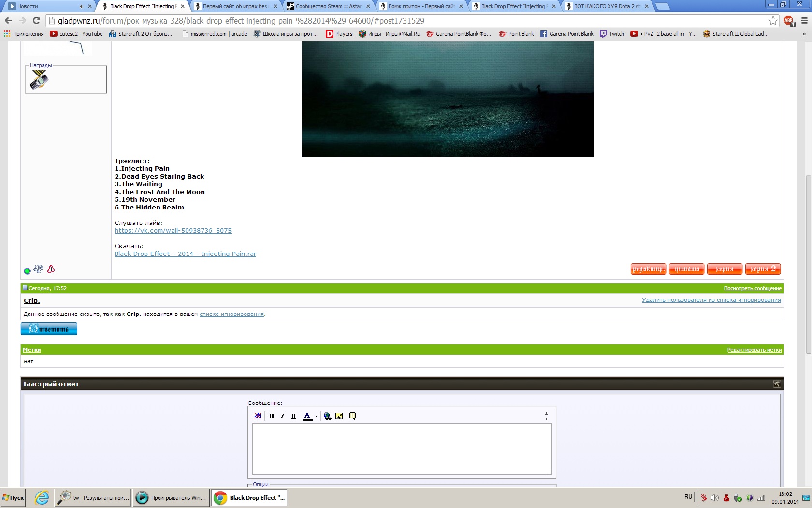Open the Chrome menu button
This screenshot has width=812, height=508.
(804, 21)
